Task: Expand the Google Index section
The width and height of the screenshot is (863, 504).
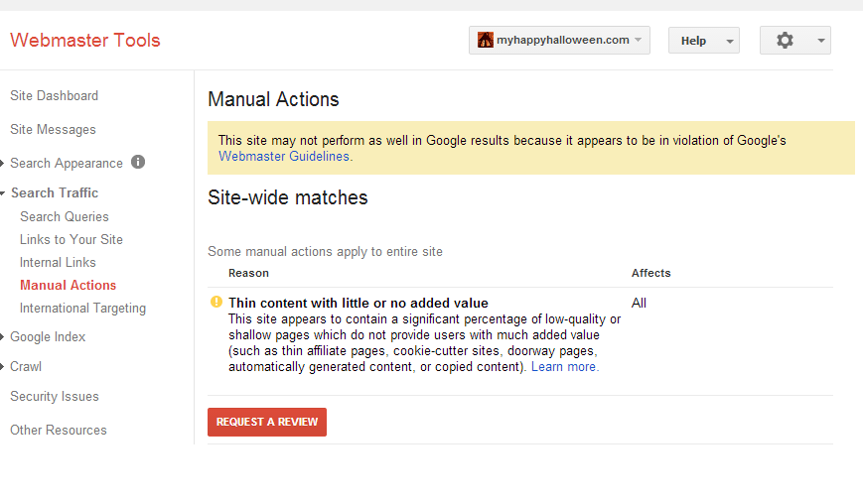Action: pos(2,337)
